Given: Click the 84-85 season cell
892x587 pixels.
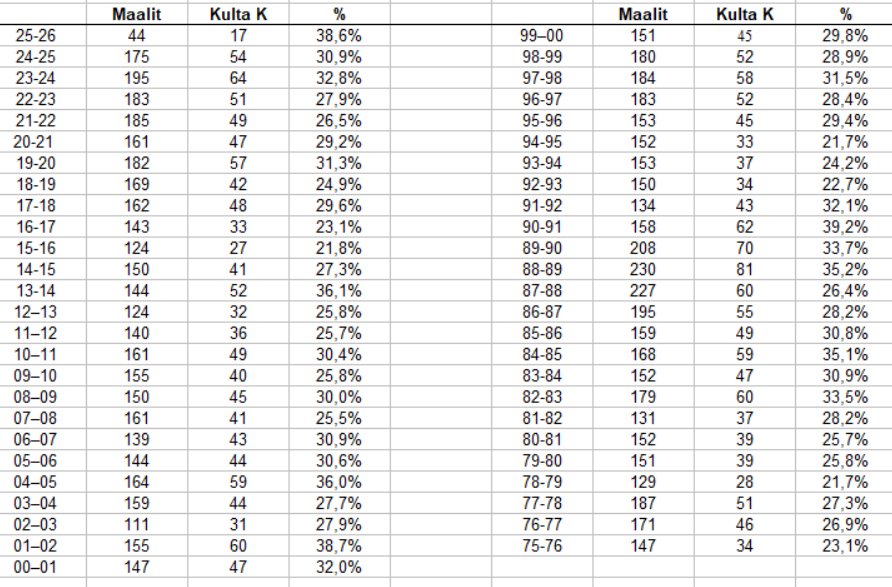Looking at the screenshot, I should click(x=543, y=354).
